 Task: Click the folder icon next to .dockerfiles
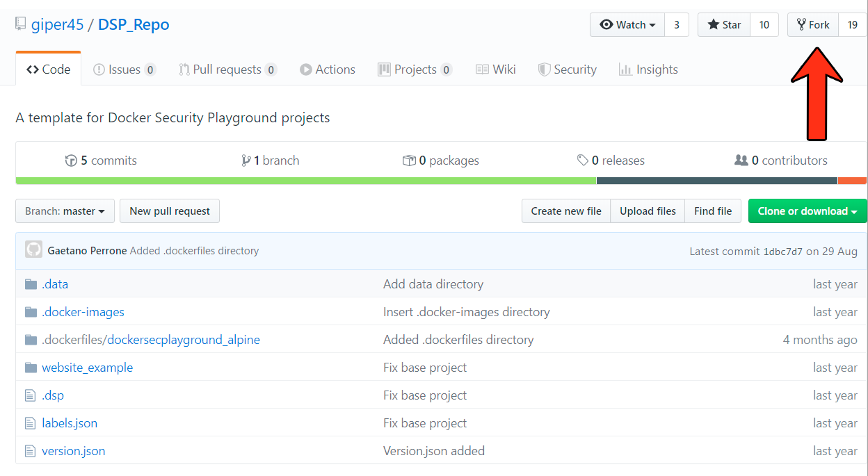tap(31, 340)
